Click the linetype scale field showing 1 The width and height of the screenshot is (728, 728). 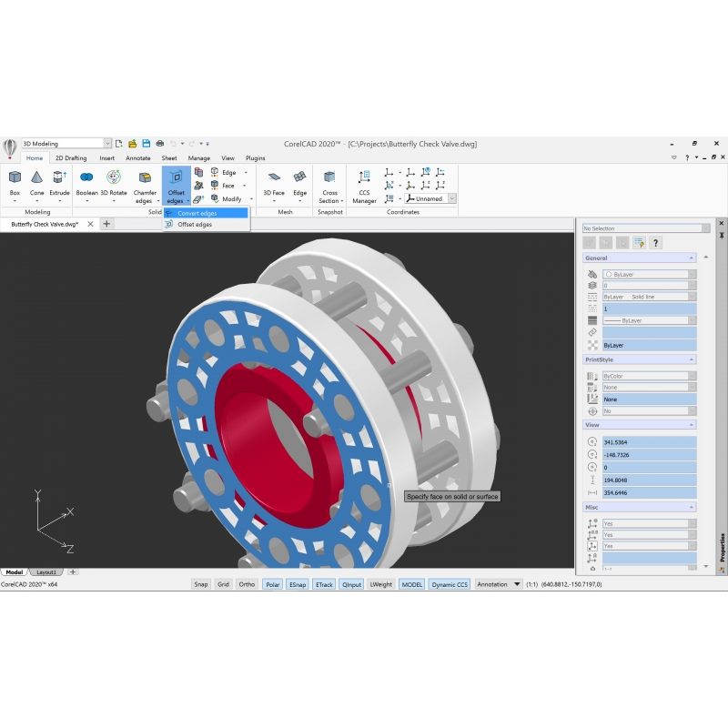click(649, 308)
